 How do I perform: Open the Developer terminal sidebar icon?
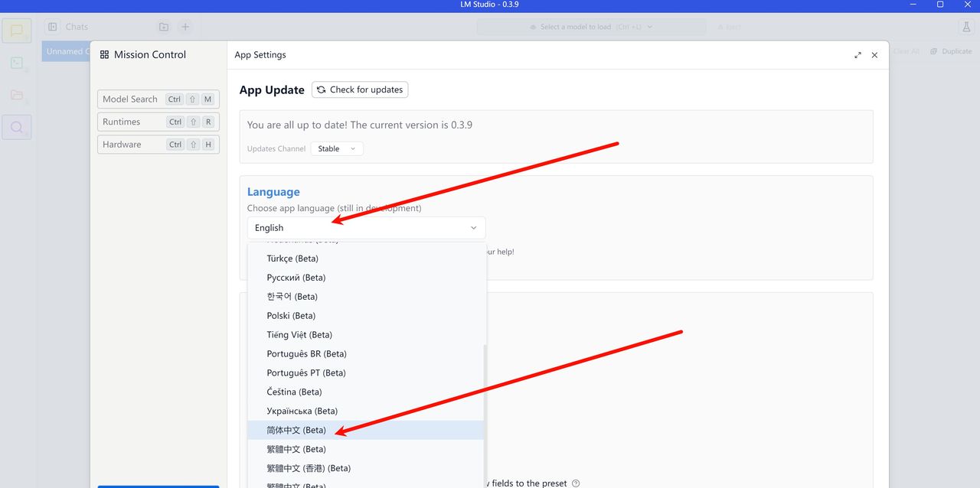pyautogui.click(x=16, y=63)
